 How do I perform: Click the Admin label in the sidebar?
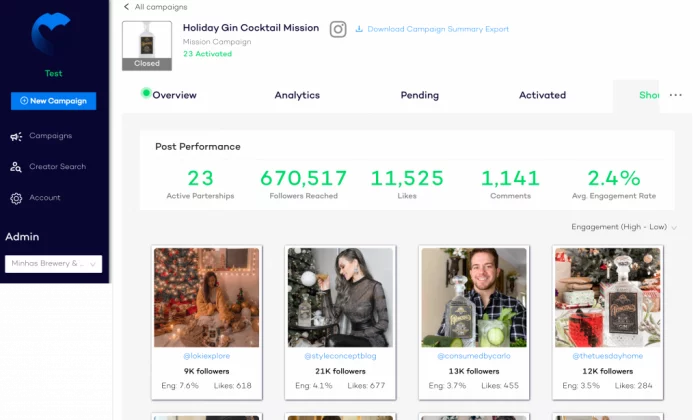point(22,237)
